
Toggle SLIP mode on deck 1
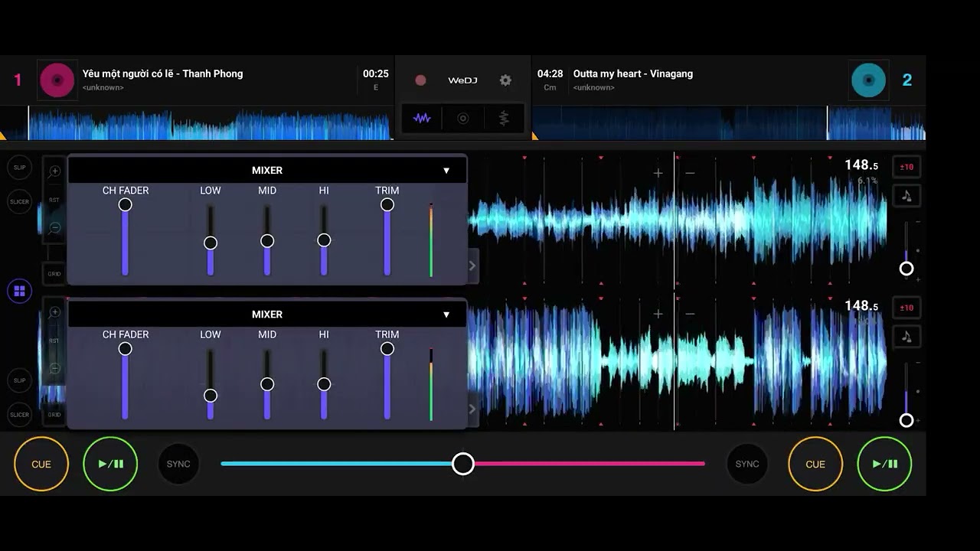coord(20,168)
